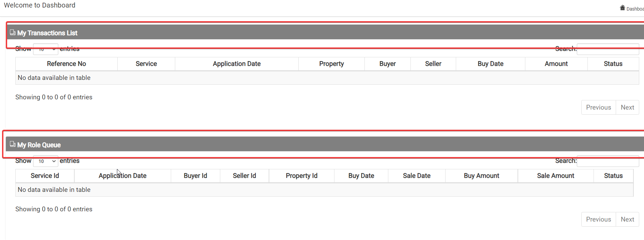Click Next in role queue pagination
The width and height of the screenshot is (644, 240).
(x=627, y=220)
